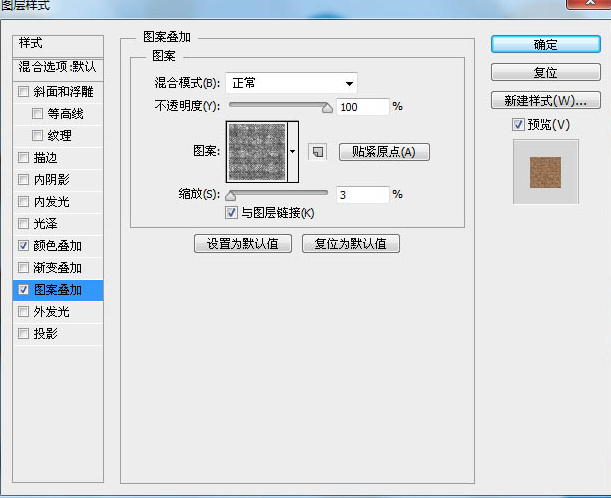Enable the 内发光 checkbox

[x=23, y=201]
